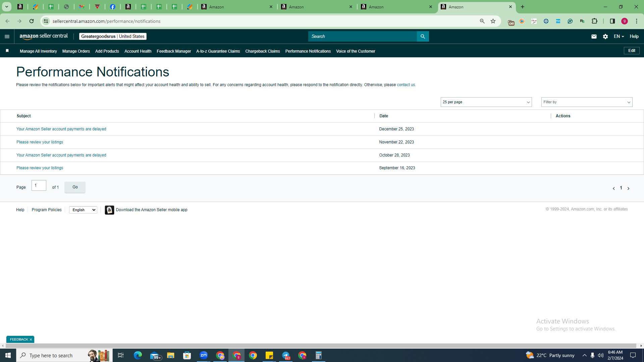
Task: Reload the page with the refresh icon
Action: 32,21
